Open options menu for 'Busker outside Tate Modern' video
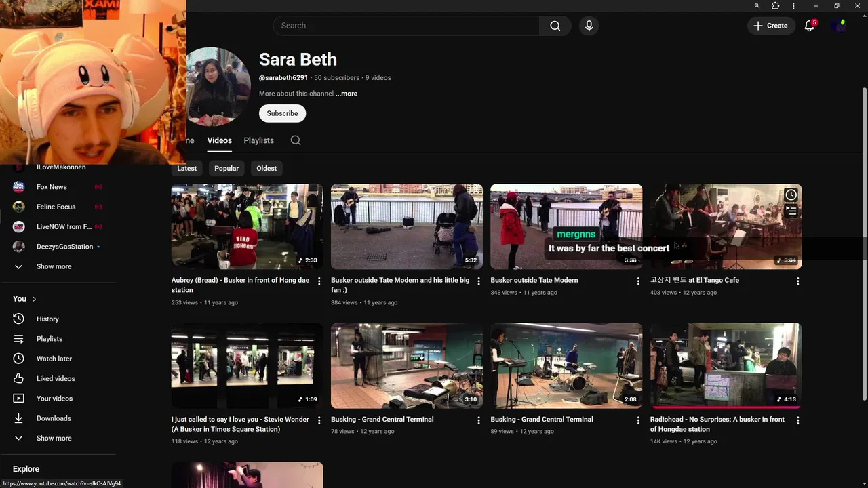Viewport: 868px width, 488px height. tap(638, 281)
